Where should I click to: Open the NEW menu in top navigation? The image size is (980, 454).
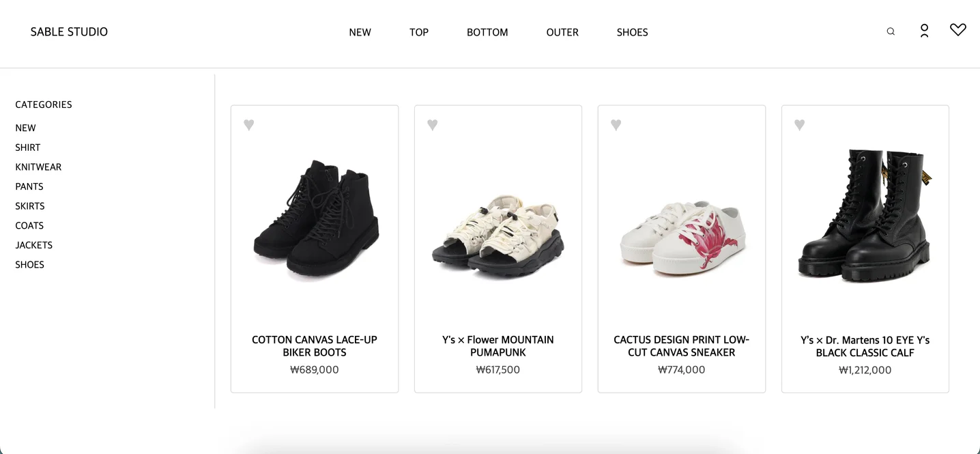pyautogui.click(x=360, y=32)
